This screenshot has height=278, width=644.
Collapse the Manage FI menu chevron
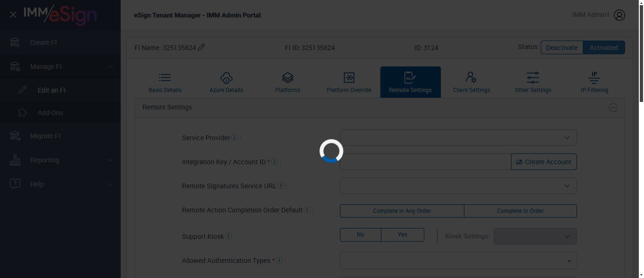(110, 67)
